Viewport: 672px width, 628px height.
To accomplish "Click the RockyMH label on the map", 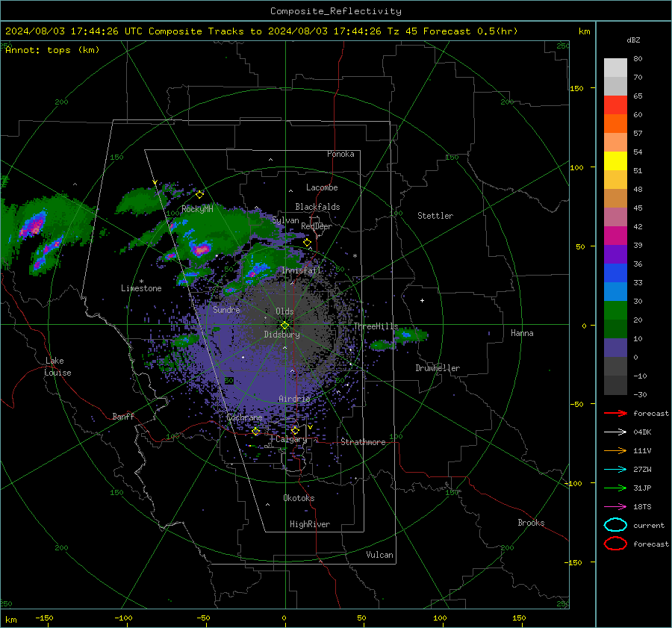I will (197, 209).
